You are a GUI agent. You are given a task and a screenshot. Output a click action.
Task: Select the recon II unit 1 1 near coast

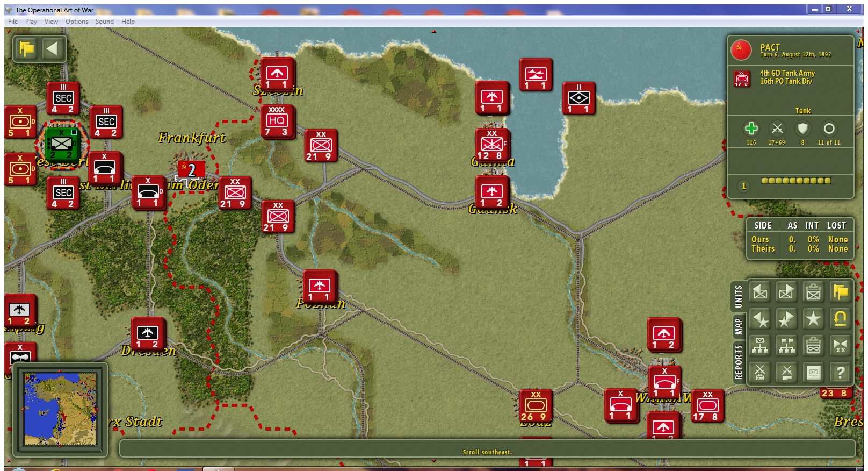tap(578, 98)
